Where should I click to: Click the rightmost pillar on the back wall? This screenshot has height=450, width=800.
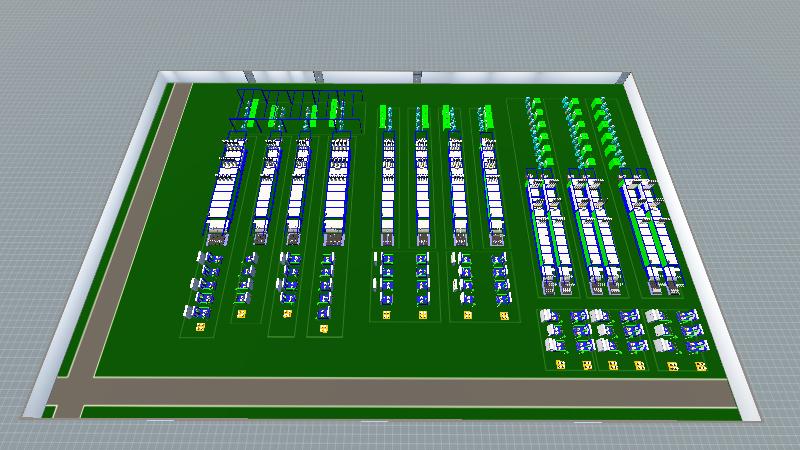point(417,76)
